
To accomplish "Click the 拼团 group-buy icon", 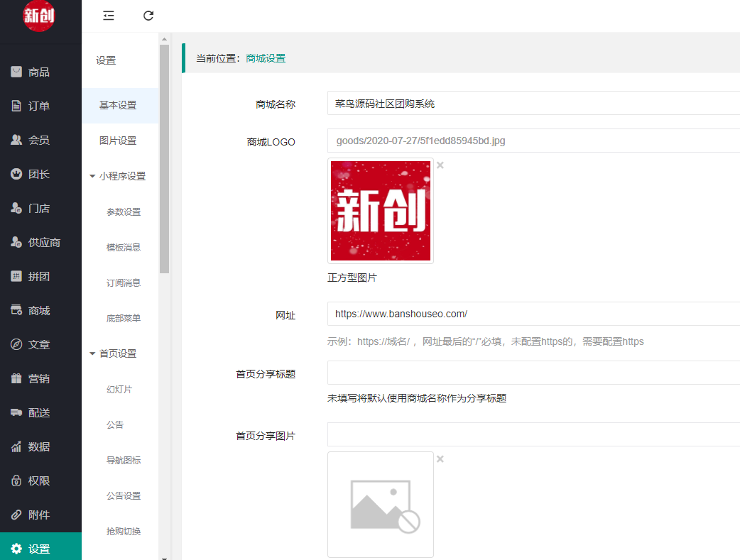I will tap(16, 276).
